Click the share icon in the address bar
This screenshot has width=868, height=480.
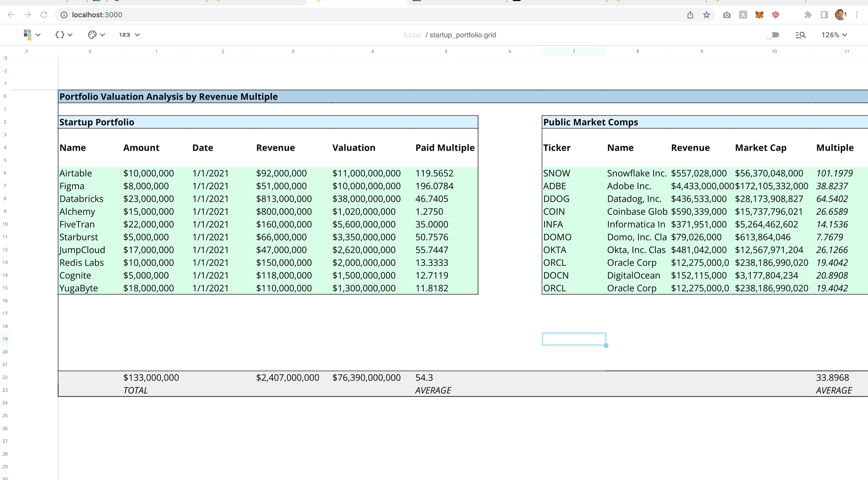click(x=690, y=15)
